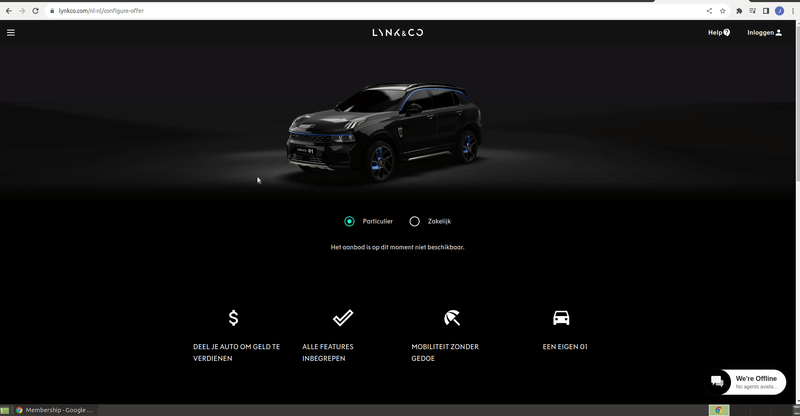Bookmark this page with star icon
Image resolution: width=800 pixels, height=416 pixels.
722,11
